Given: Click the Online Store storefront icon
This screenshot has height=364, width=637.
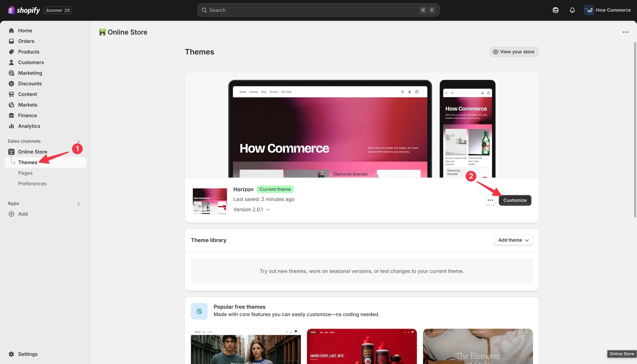Looking at the screenshot, I should point(11,152).
